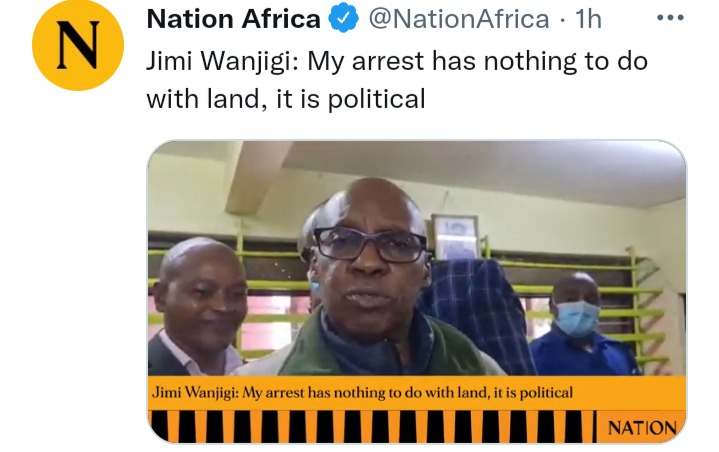719x452 pixels.
Task: Open the tweet's three-dot more menu
Action: tap(670, 18)
